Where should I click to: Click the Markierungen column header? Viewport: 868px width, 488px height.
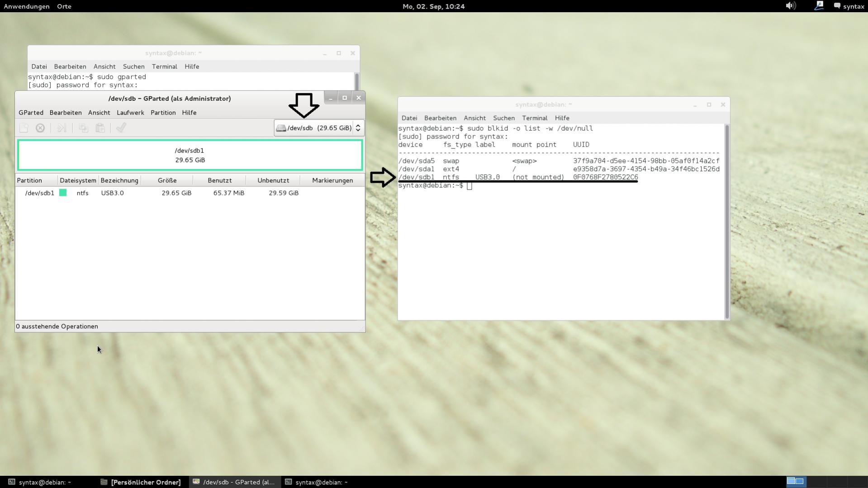[x=332, y=180]
